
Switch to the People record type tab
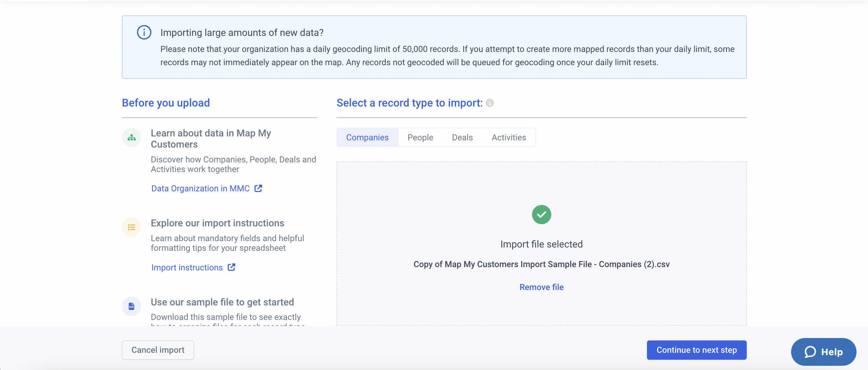tap(420, 137)
